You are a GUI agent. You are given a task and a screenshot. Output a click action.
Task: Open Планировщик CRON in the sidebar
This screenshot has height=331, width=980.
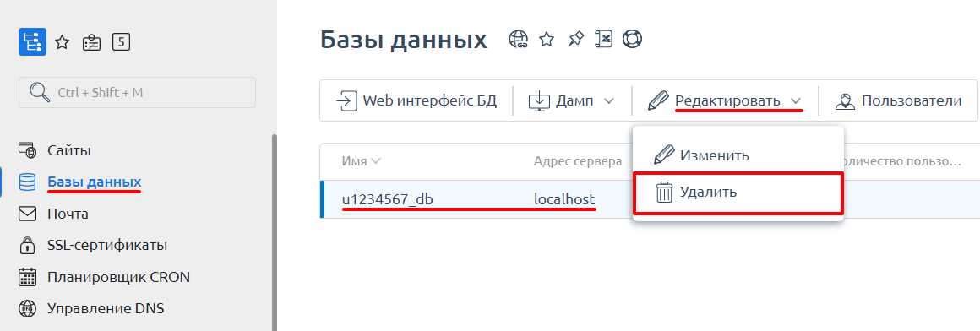(119, 277)
